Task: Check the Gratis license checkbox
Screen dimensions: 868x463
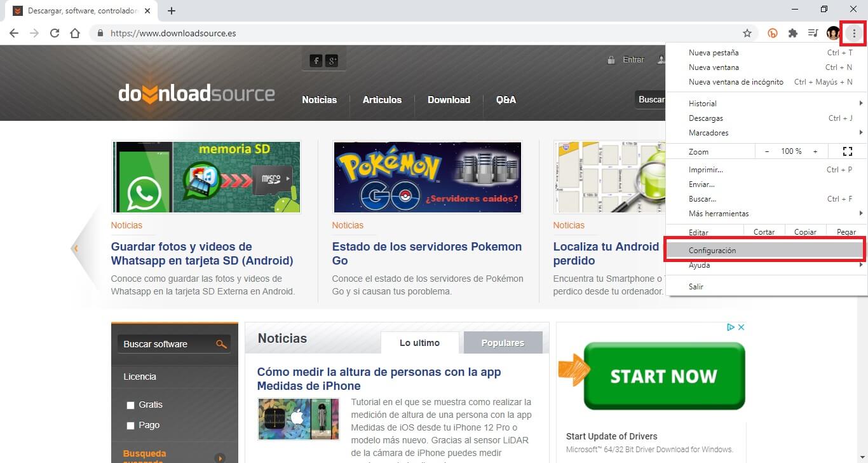Action: [x=130, y=405]
